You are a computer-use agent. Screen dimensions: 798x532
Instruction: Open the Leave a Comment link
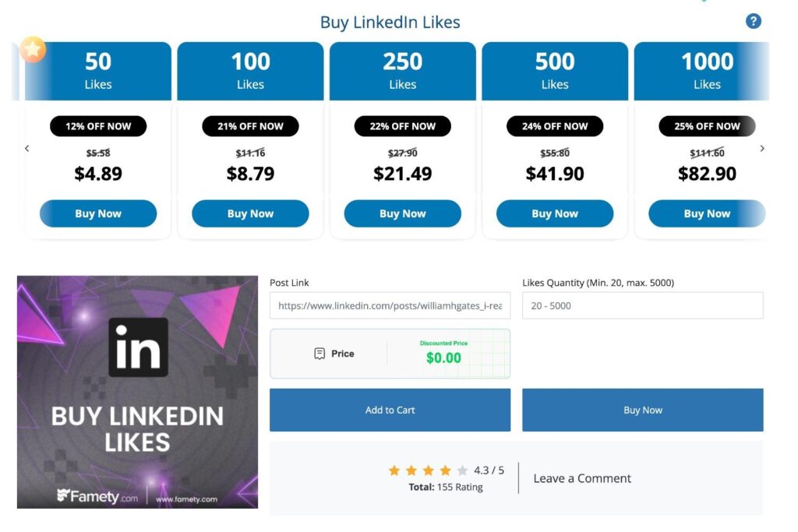click(x=582, y=478)
